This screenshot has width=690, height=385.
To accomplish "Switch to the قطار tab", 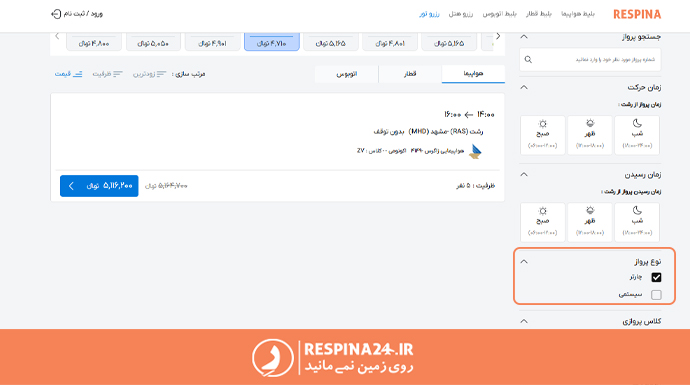I will (x=410, y=73).
